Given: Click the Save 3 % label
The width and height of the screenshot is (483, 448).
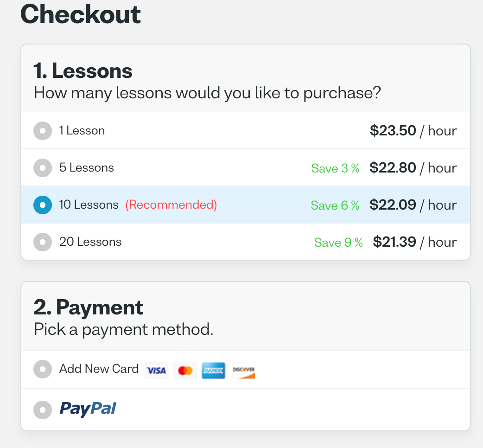Looking at the screenshot, I should point(335,168).
